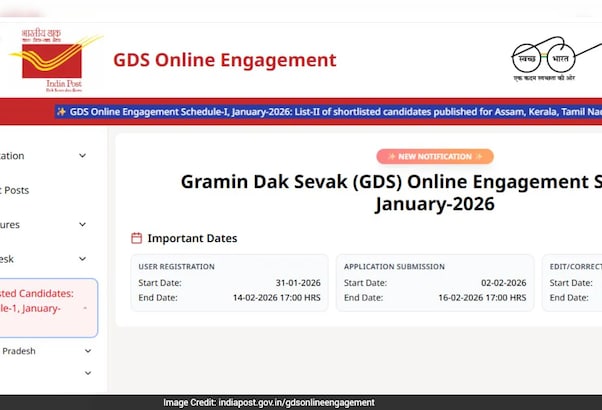
Task: Expand the chevron below the Pradesh entry
Action: point(88,373)
